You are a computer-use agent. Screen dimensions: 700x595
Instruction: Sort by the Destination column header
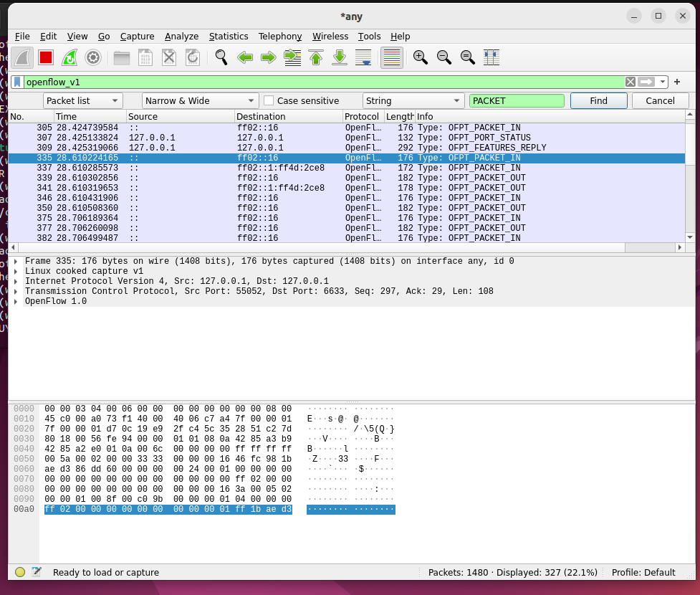tap(289, 117)
